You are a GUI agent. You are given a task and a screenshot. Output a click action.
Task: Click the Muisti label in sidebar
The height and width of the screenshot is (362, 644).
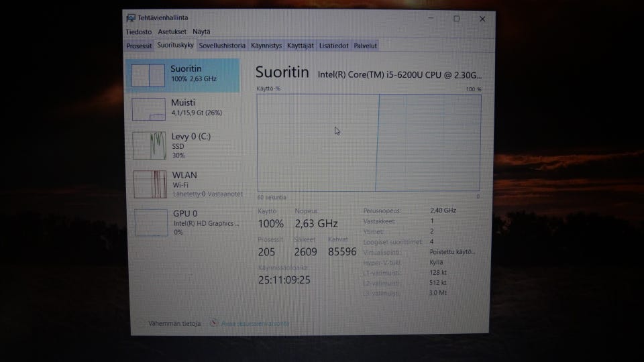click(x=183, y=103)
